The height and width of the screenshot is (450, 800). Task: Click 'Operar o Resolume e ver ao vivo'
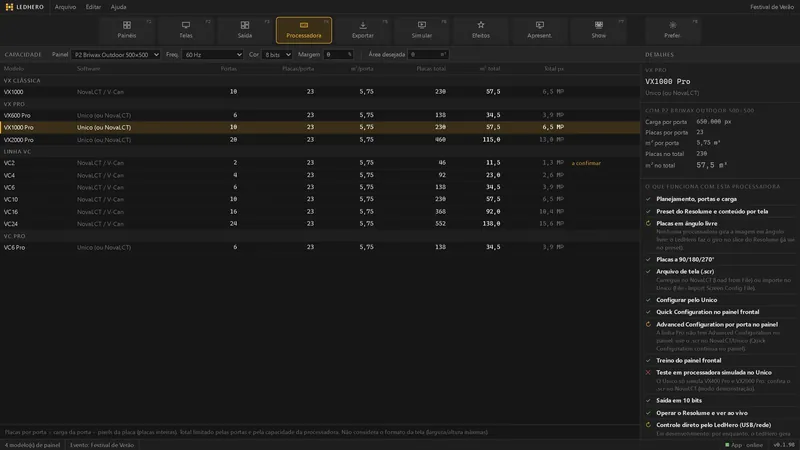(702, 413)
